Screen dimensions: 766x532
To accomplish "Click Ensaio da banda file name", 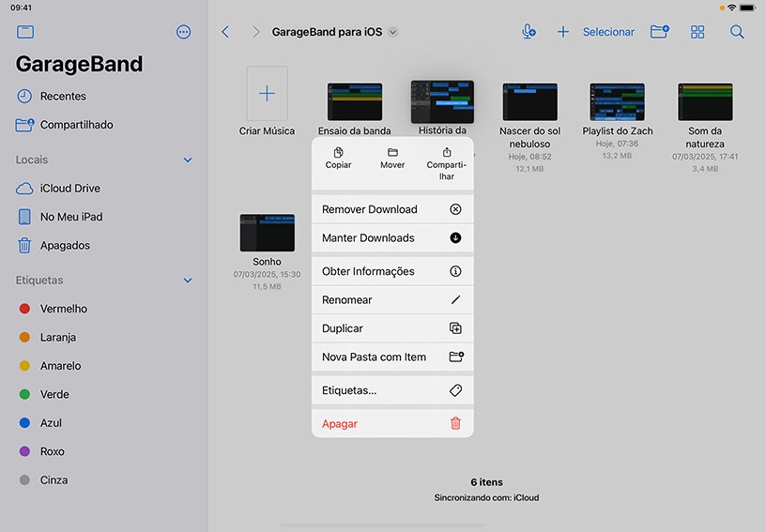I will coord(355,131).
